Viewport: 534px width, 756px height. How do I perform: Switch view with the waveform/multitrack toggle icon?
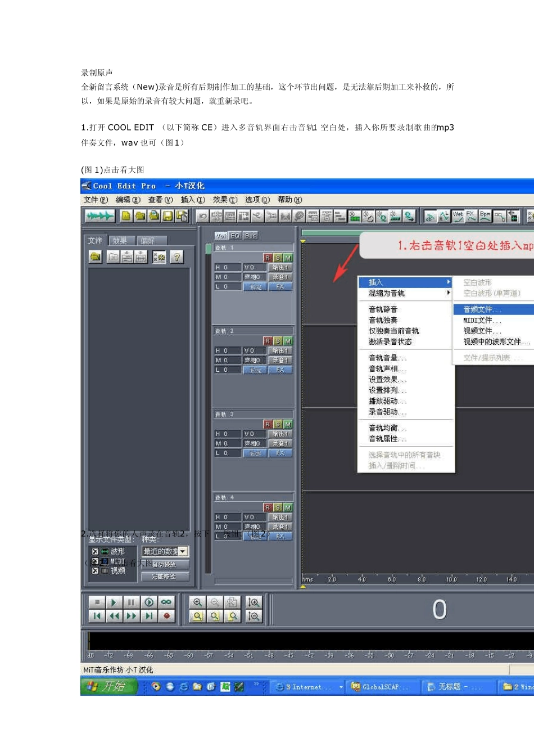click(99, 215)
